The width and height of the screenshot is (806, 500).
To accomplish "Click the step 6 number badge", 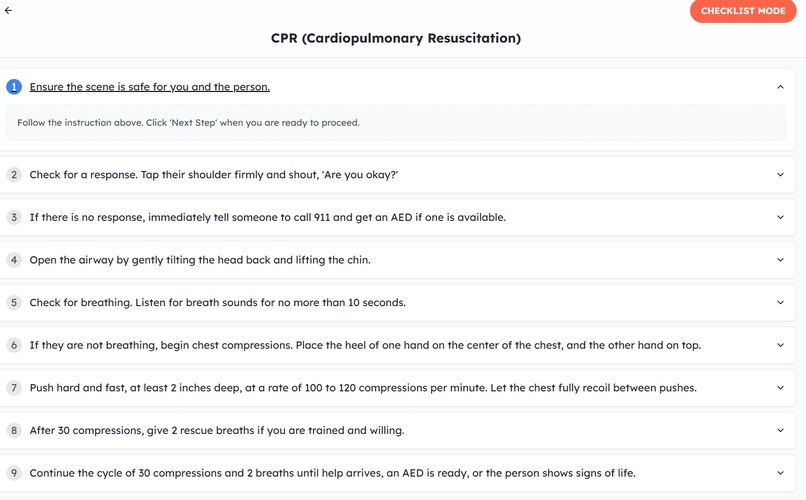I will [x=14, y=345].
